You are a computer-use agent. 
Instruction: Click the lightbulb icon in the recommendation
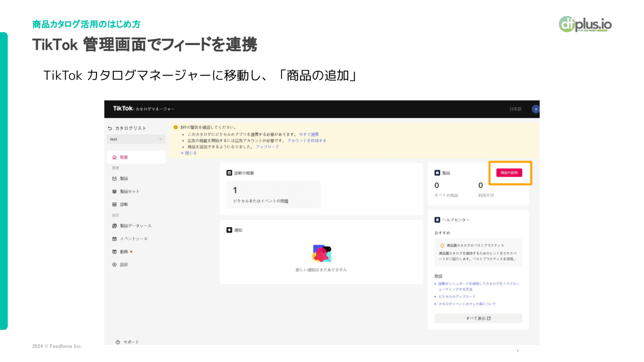coord(442,246)
